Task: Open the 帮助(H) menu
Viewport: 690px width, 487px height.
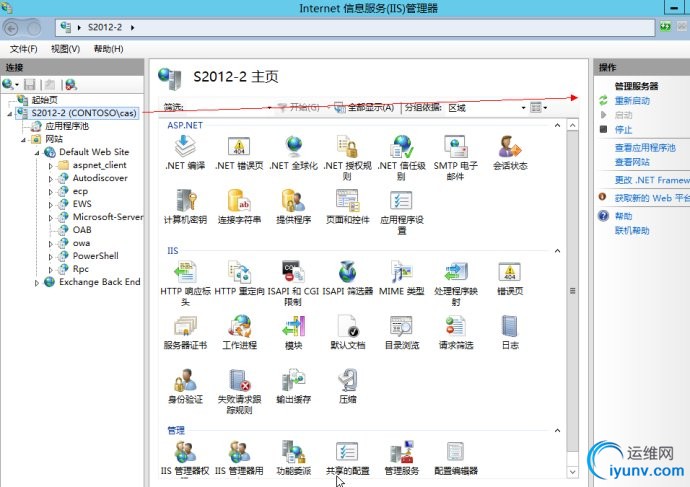Action: (108, 49)
